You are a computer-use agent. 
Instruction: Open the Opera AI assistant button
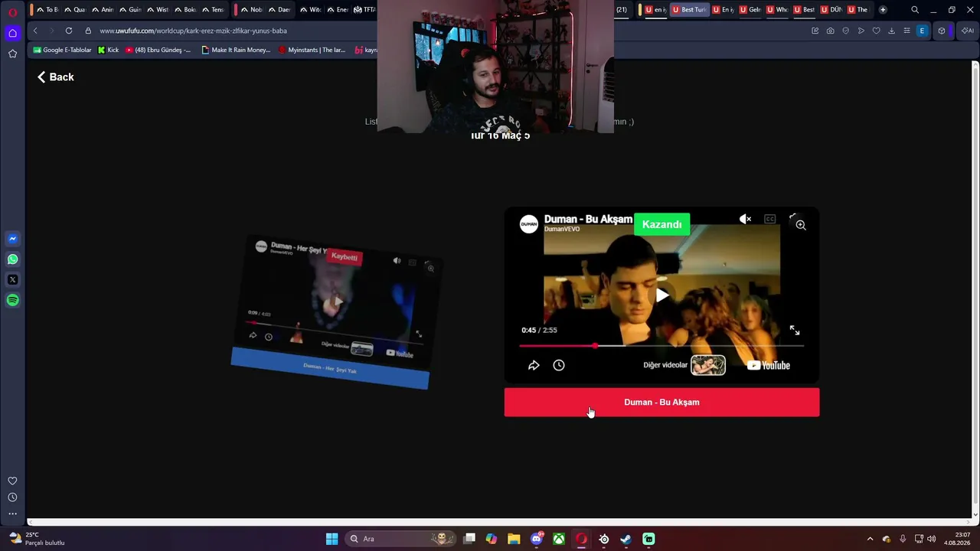[968, 31]
